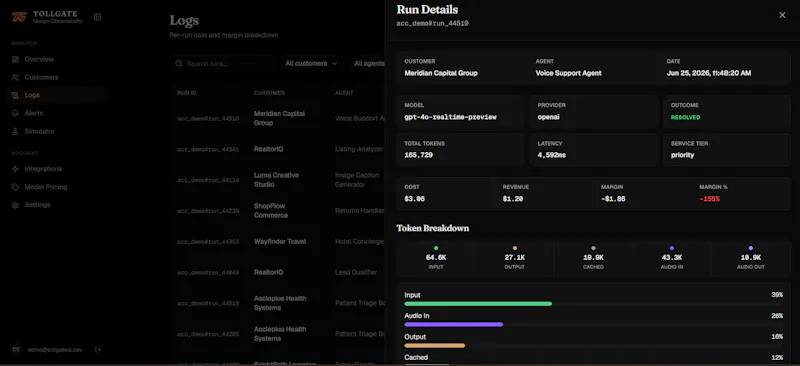Click the search magnifier icon in Logs
Screen dimensions: 800x366
point(179,64)
